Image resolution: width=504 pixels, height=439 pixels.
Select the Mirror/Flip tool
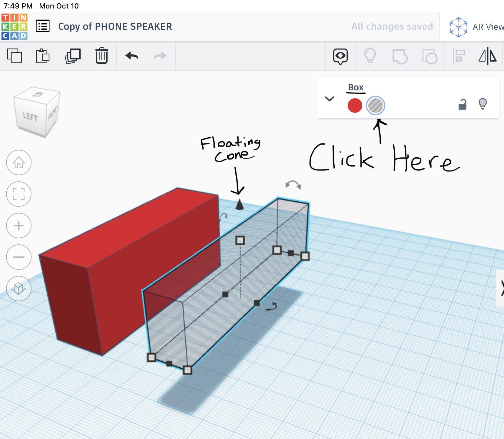[488, 56]
